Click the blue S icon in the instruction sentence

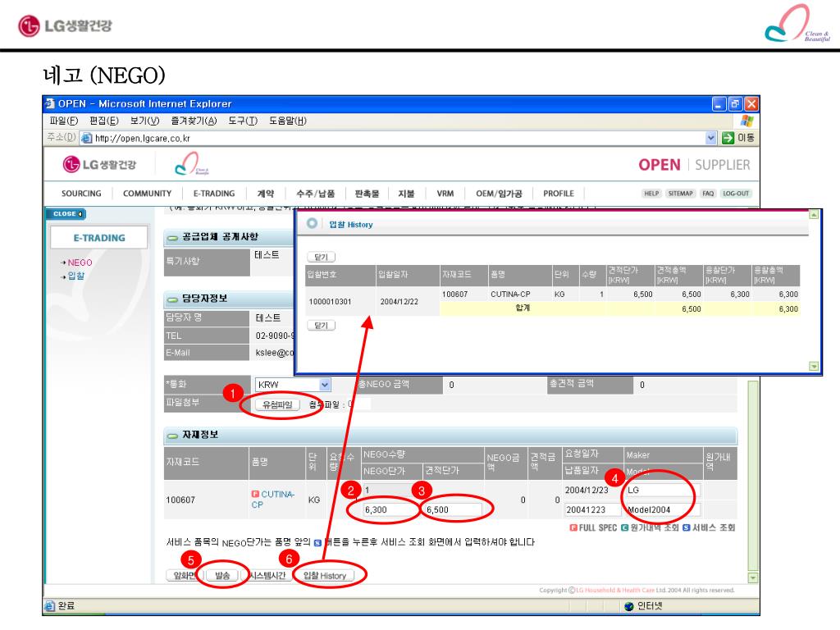coord(317,543)
